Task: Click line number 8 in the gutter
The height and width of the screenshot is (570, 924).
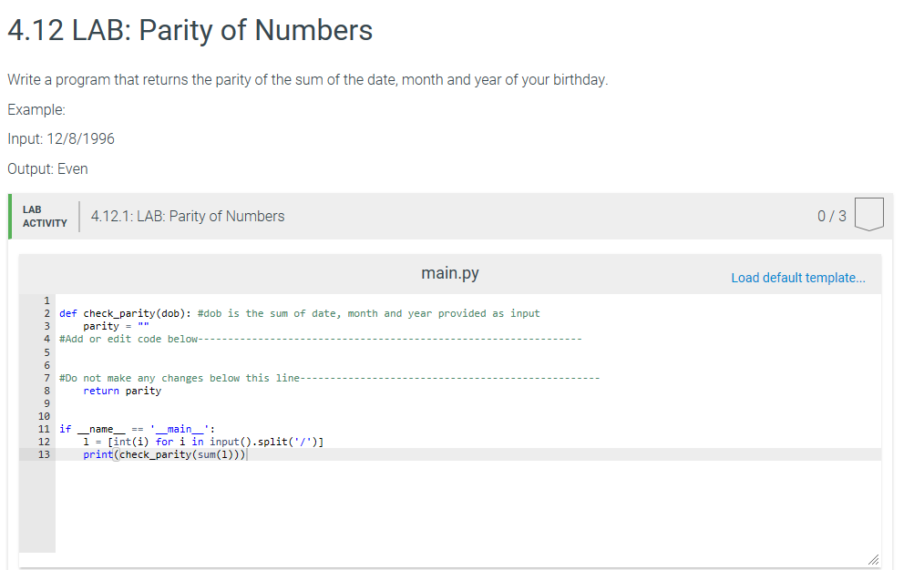Action: pyautogui.click(x=47, y=391)
